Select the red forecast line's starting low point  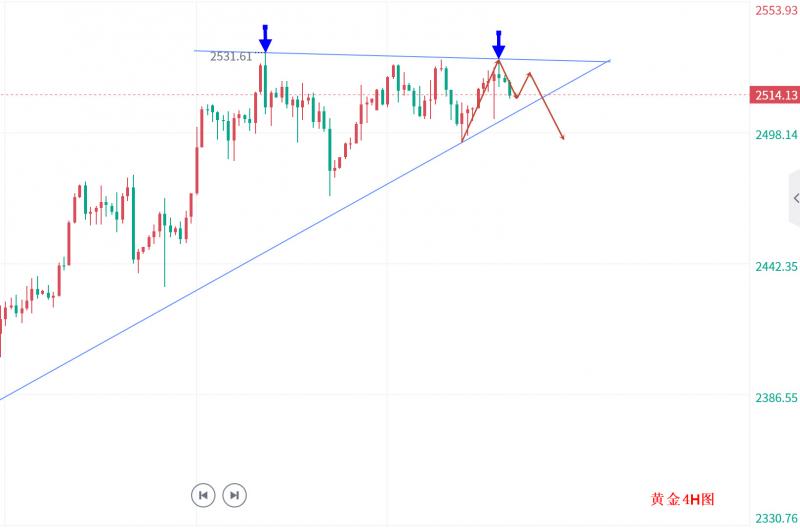(462, 141)
